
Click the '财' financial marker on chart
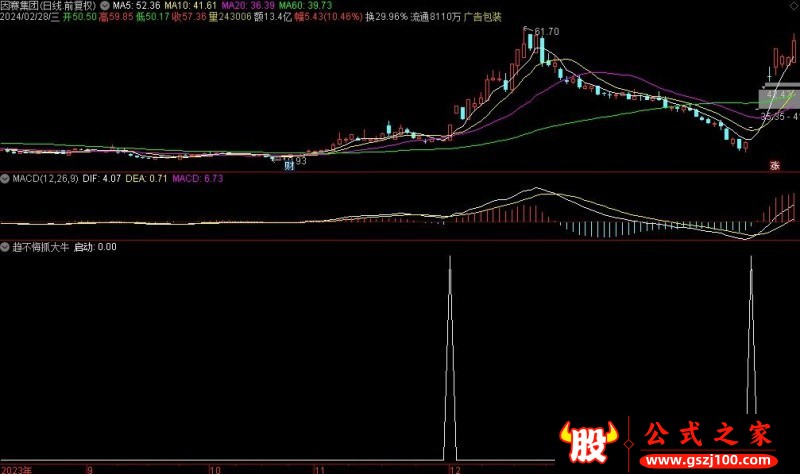[x=288, y=167]
